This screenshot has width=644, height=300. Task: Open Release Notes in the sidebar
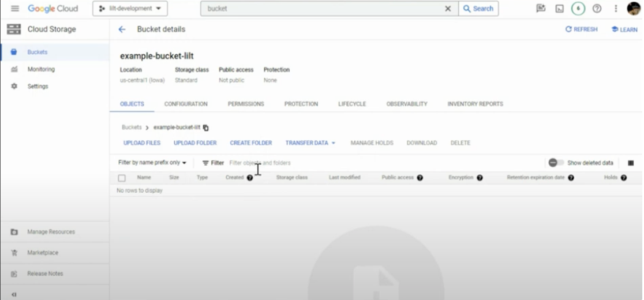tap(55, 273)
